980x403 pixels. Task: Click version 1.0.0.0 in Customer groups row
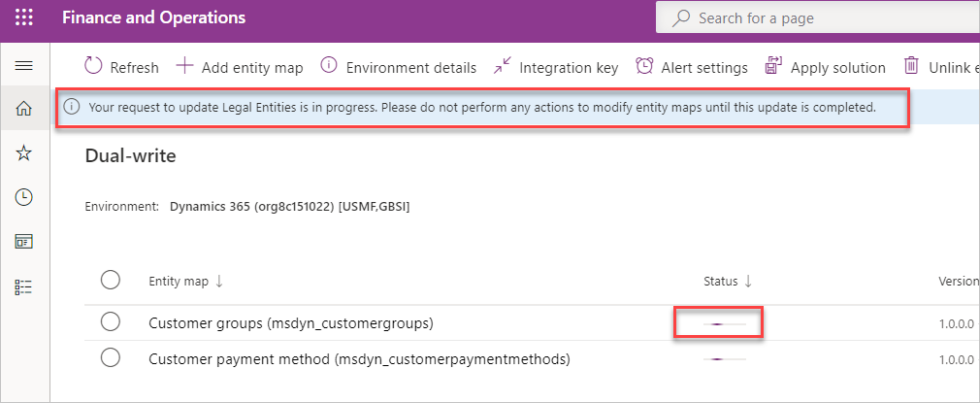956,324
